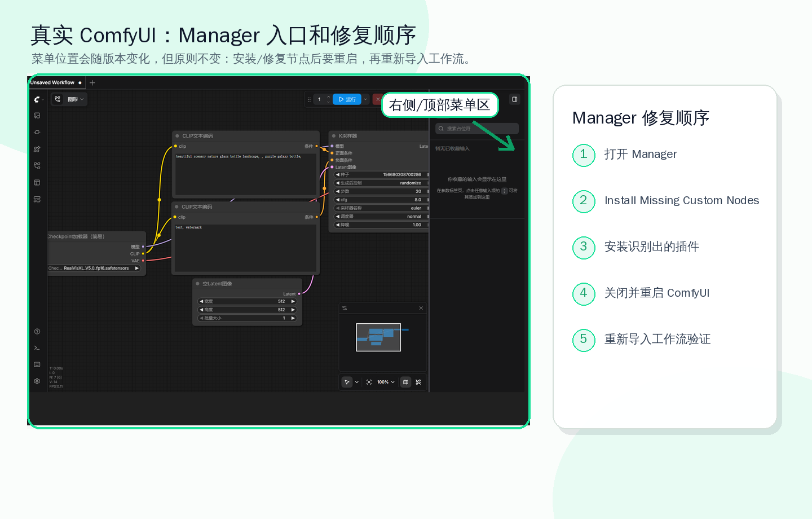Open the templates sidebar icon
Viewport: 812px width, 519px height.
pos(37,183)
